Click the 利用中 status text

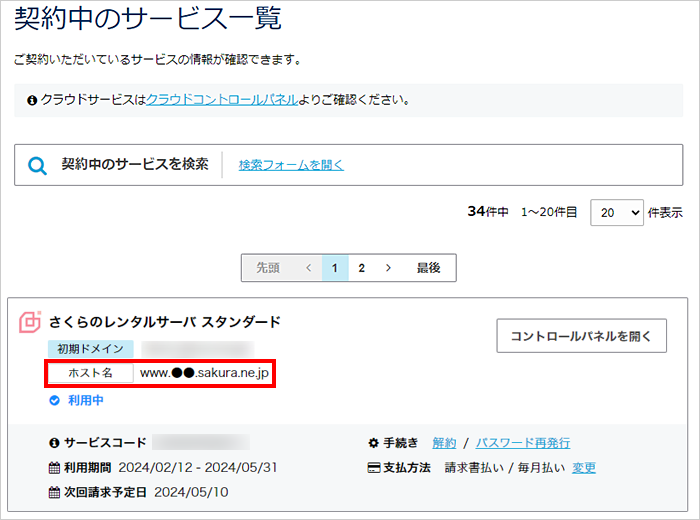coord(86,400)
